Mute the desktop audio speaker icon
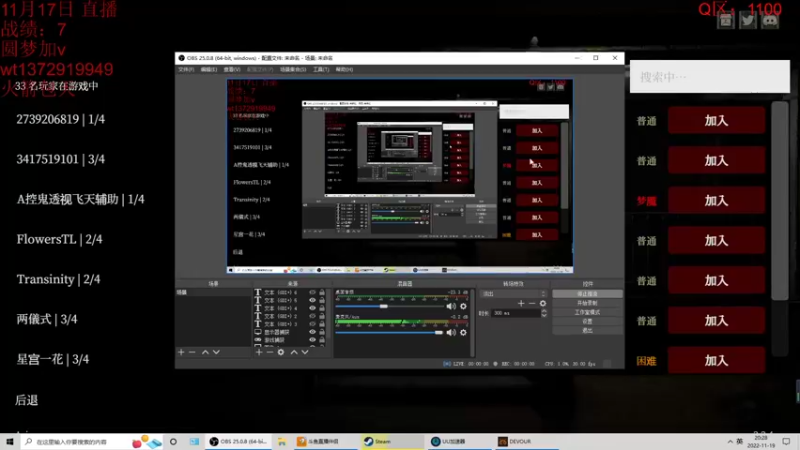Image resolution: width=800 pixels, height=450 pixels. 451,306
